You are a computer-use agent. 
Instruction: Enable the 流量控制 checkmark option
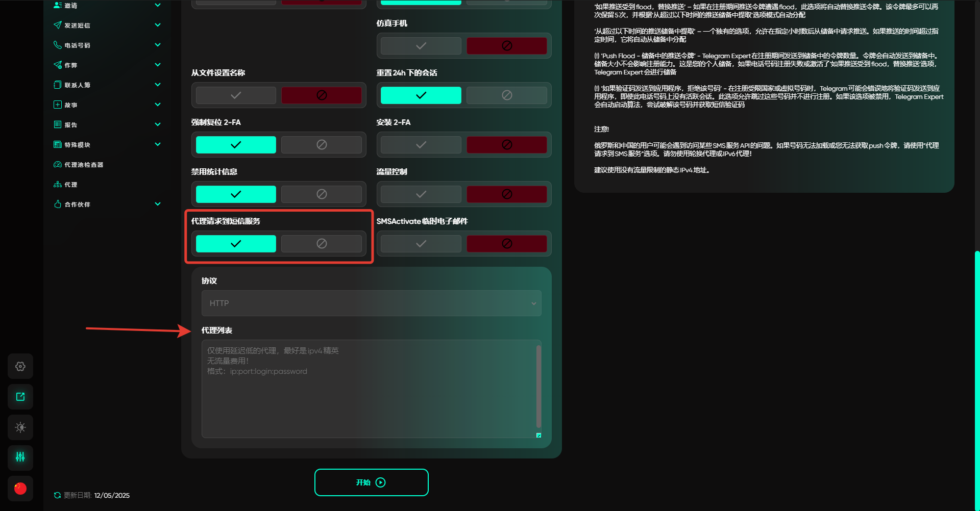point(421,194)
